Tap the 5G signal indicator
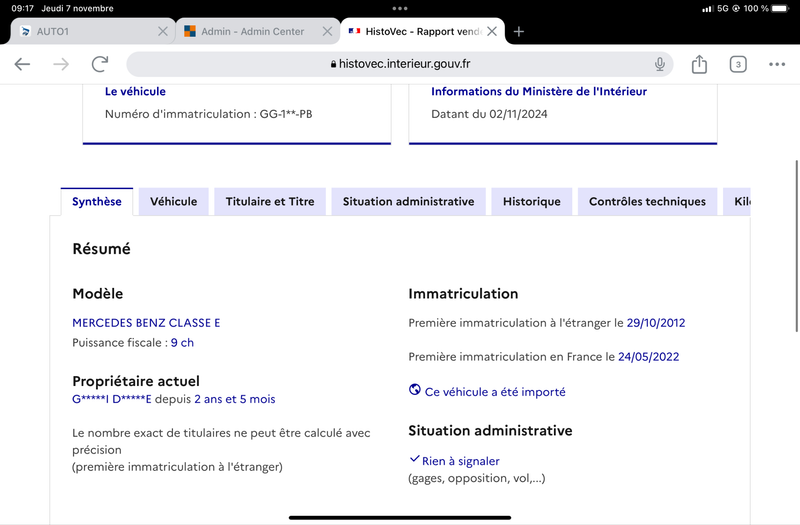 722,8
